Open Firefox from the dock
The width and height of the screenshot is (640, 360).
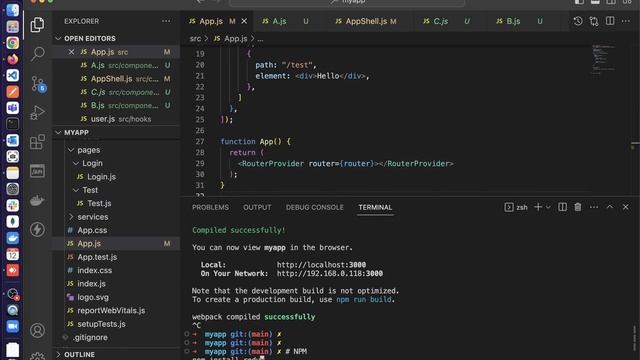pos(12,59)
